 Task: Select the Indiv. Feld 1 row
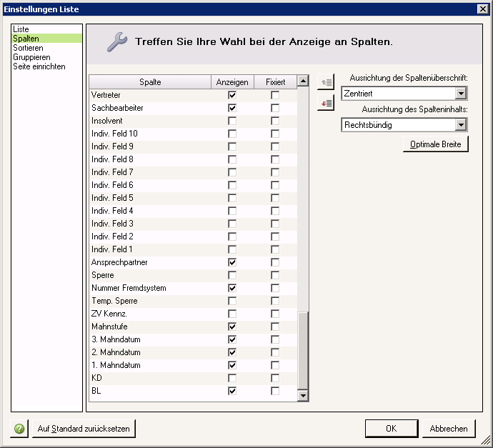(193, 249)
